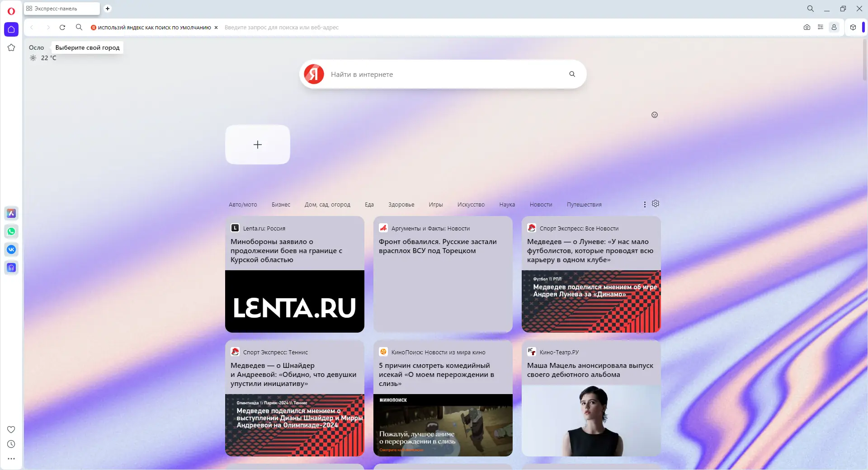Select the Искусство news category
This screenshot has width=868, height=470.
coord(471,205)
